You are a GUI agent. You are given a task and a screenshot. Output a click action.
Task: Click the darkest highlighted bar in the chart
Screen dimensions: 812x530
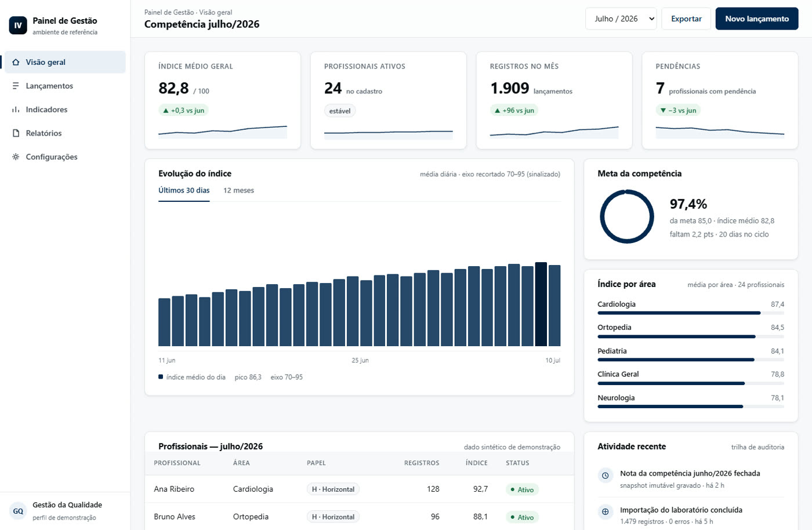(541, 304)
